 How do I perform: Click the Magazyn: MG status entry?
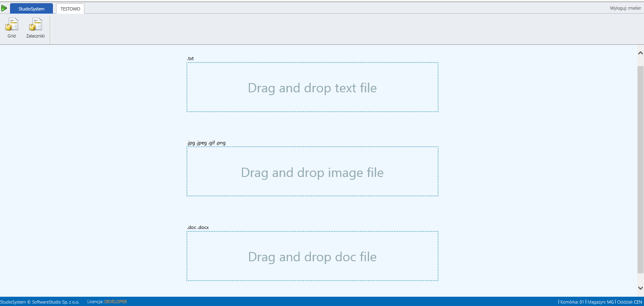click(600, 302)
